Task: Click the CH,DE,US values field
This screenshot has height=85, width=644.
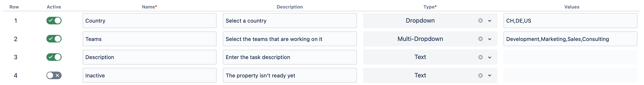Action: (x=570, y=21)
